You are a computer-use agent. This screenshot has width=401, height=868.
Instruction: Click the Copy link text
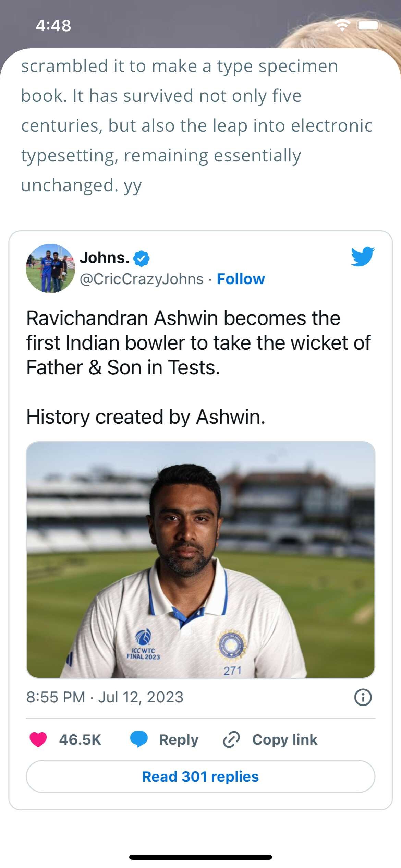pyautogui.click(x=284, y=740)
